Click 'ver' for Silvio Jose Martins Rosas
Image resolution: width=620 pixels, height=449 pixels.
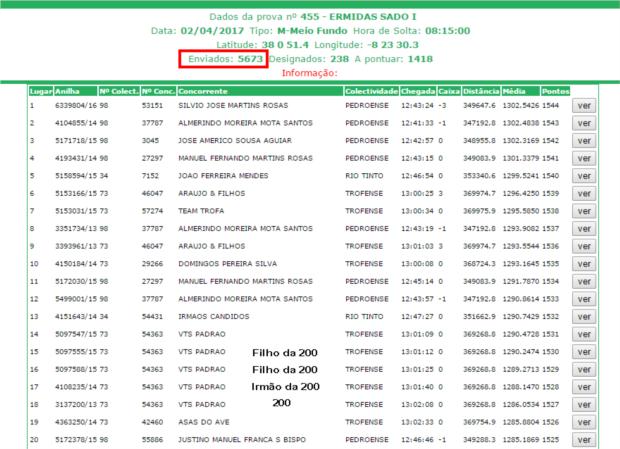[585, 103]
